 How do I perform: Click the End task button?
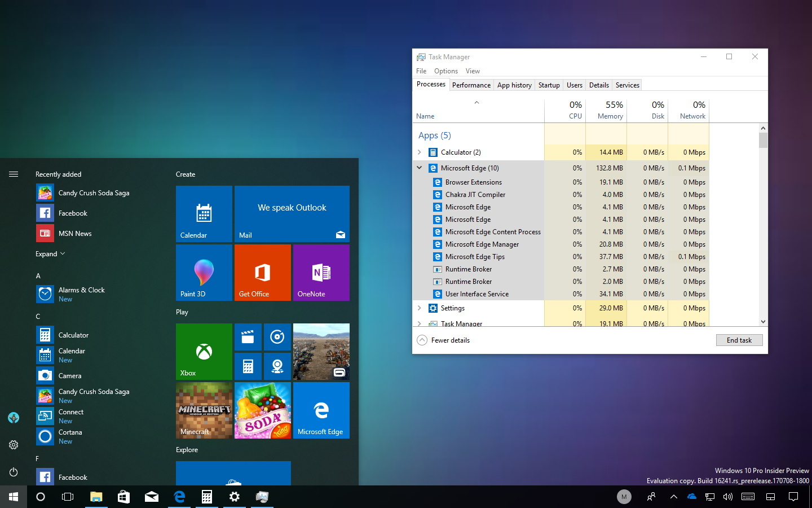739,340
